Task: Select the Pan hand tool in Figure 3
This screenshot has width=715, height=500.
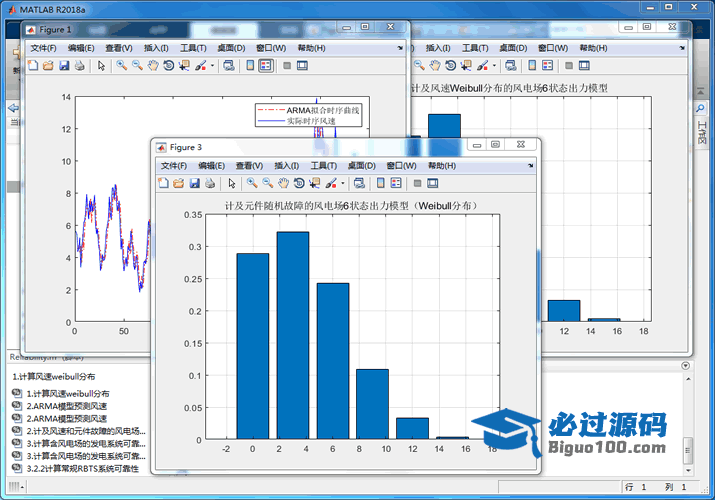Action: coord(283,183)
